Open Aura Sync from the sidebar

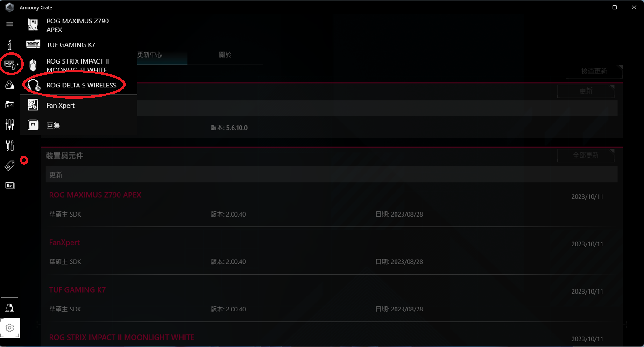(x=9, y=85)
